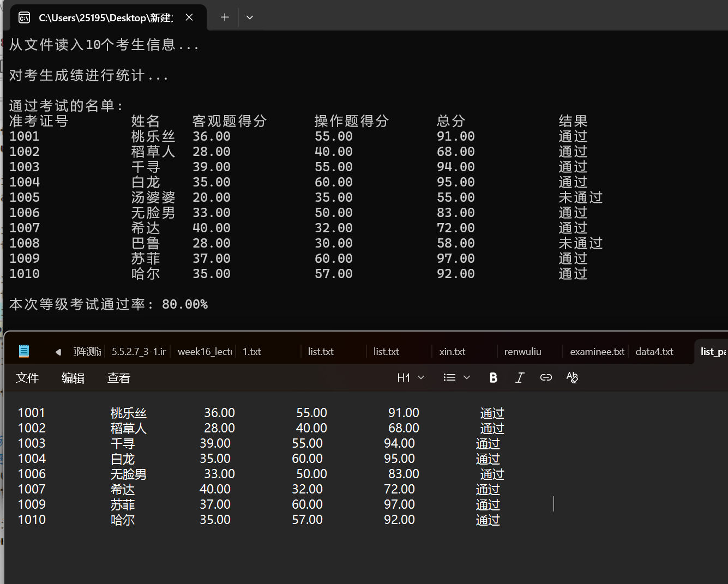Open the data4.txt tab
Image resolution: width=728 pixels, height=584 pixels.
[x=654, y=352]
